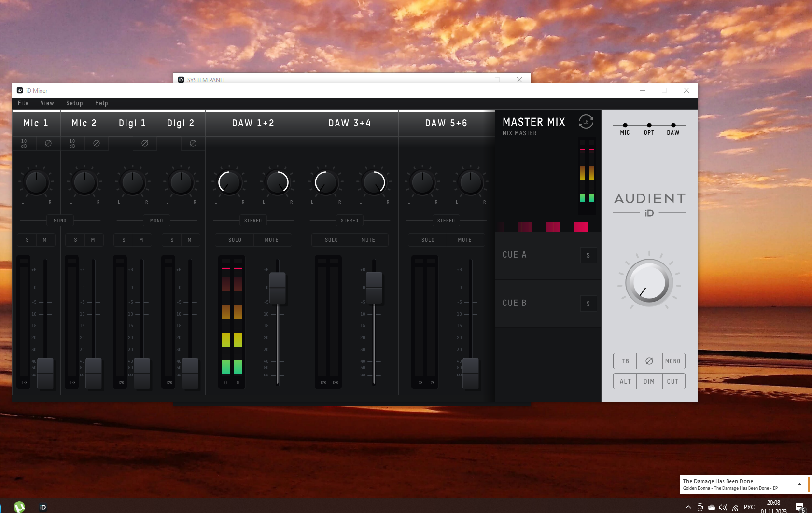Toggle the monitor phase invert button next to TB

649,361
